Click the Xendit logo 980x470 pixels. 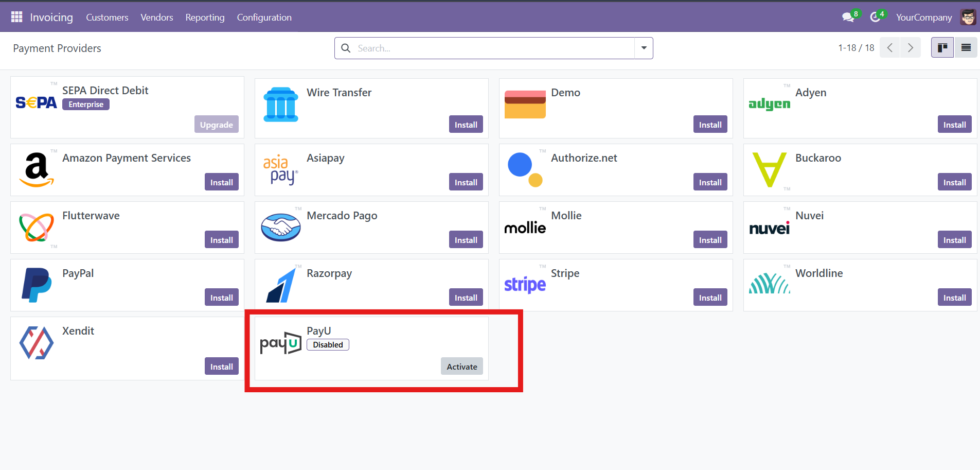click(37, 342)
